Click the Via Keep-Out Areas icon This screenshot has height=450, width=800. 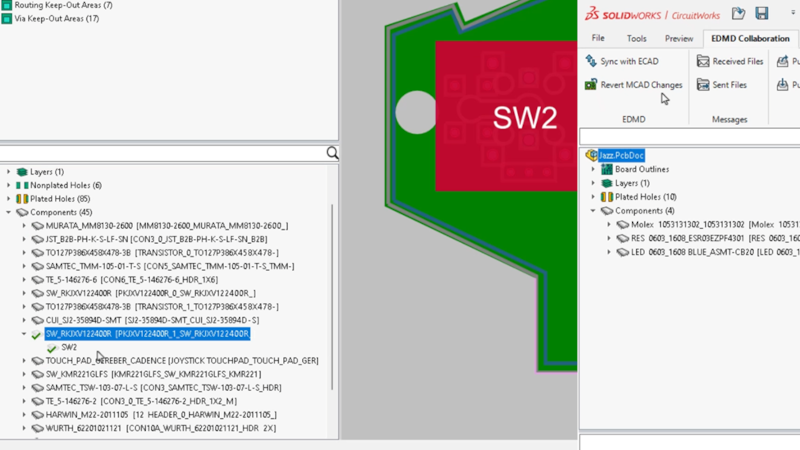tap(7, 18)
